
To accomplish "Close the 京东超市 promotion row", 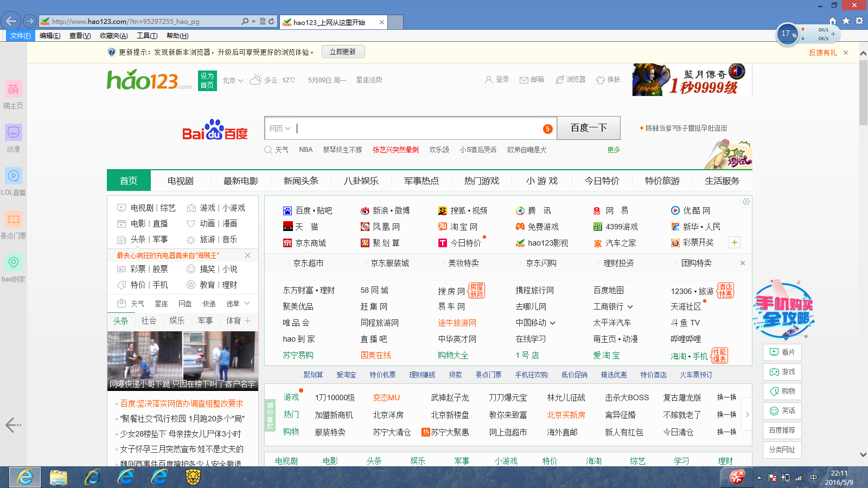I will [743, 263].
